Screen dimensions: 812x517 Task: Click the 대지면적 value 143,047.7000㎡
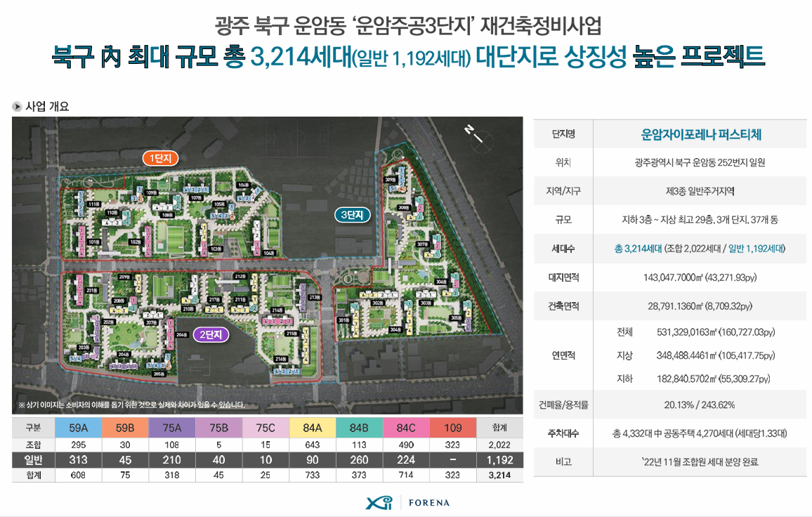click(x=700, y=277)
